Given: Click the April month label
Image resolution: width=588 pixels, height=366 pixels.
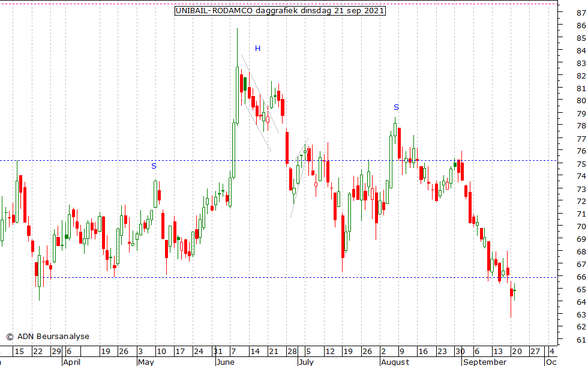Looking at the screenshot, I should click(71, 362).
